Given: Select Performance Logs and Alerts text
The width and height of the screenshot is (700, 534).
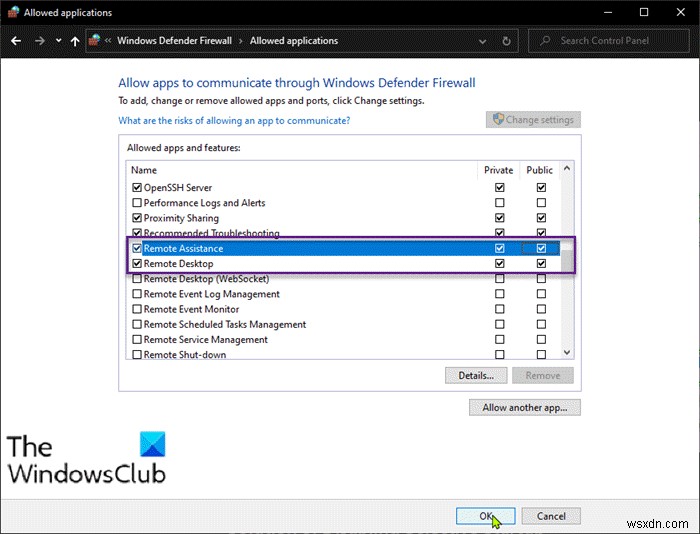Looking at the screenshot, I should coord(204,203).
